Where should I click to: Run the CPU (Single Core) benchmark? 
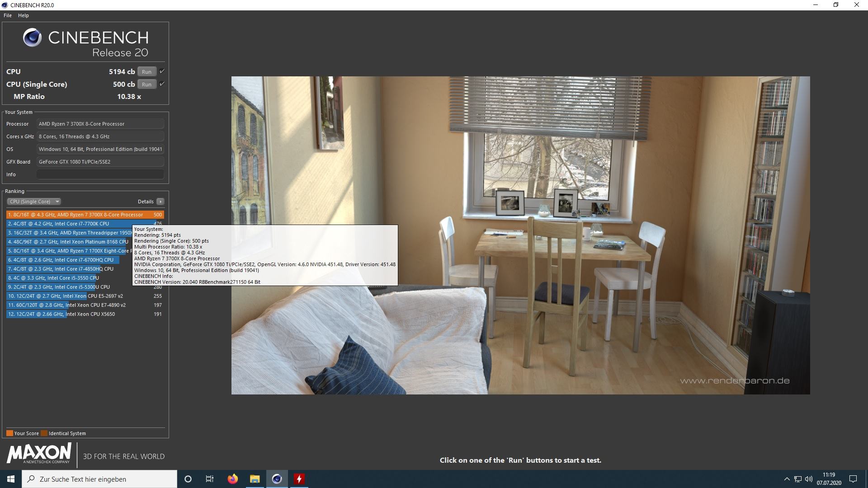coord(146,84)
